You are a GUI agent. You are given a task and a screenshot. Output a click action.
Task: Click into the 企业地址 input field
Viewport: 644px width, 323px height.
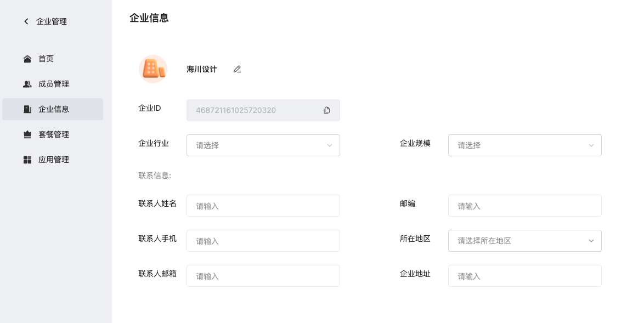[525, 276]
